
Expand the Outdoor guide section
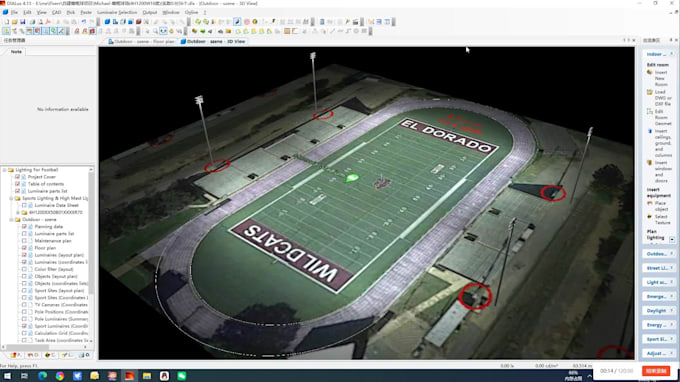[672, 254]
